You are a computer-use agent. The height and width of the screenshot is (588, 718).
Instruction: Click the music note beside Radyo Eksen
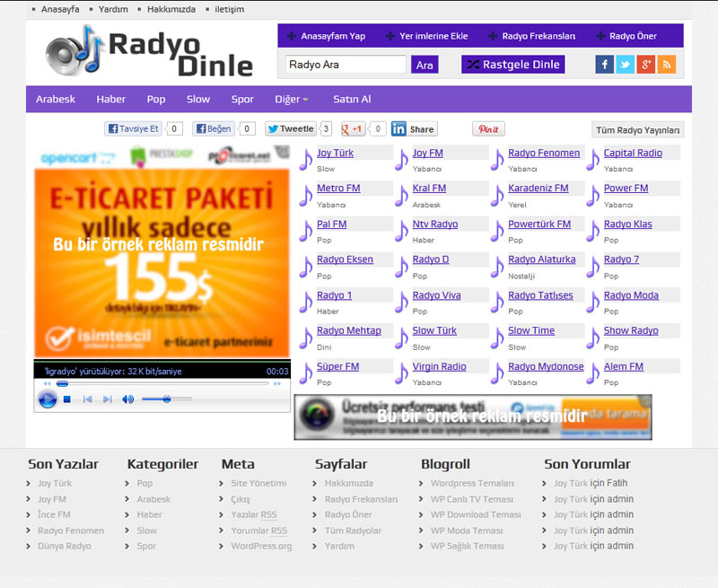[x=306, y=267]
